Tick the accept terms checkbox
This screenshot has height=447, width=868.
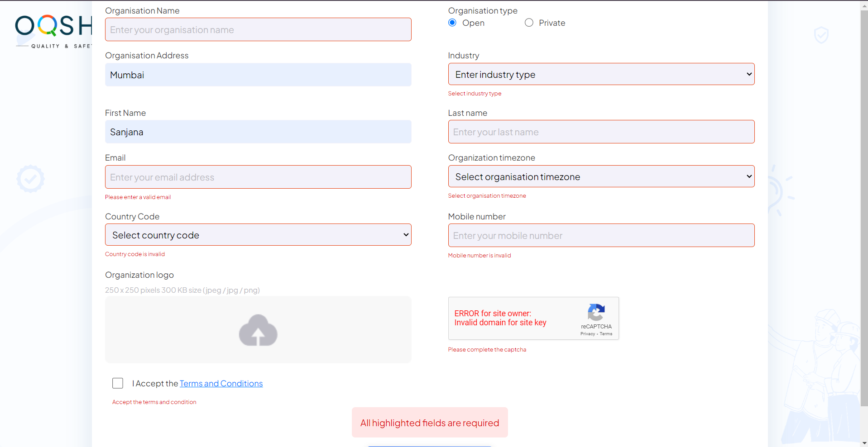click(118, 383)
